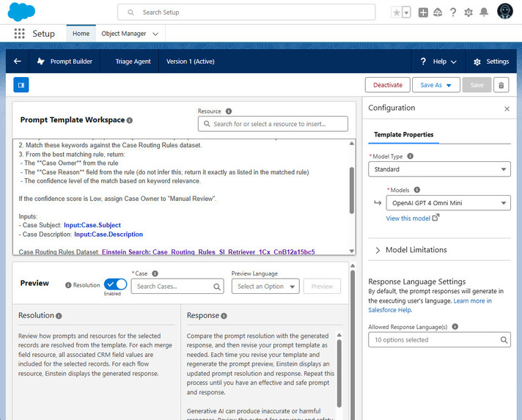Open the Trailhead guidance icon
The image size is (522, 420).
[x=438, y=12]
